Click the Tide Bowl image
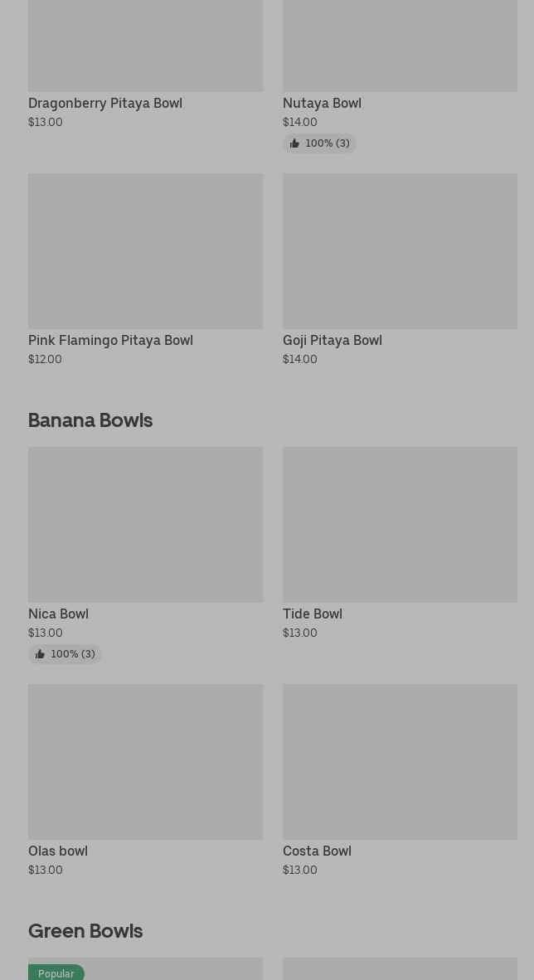 pos(400,524)
